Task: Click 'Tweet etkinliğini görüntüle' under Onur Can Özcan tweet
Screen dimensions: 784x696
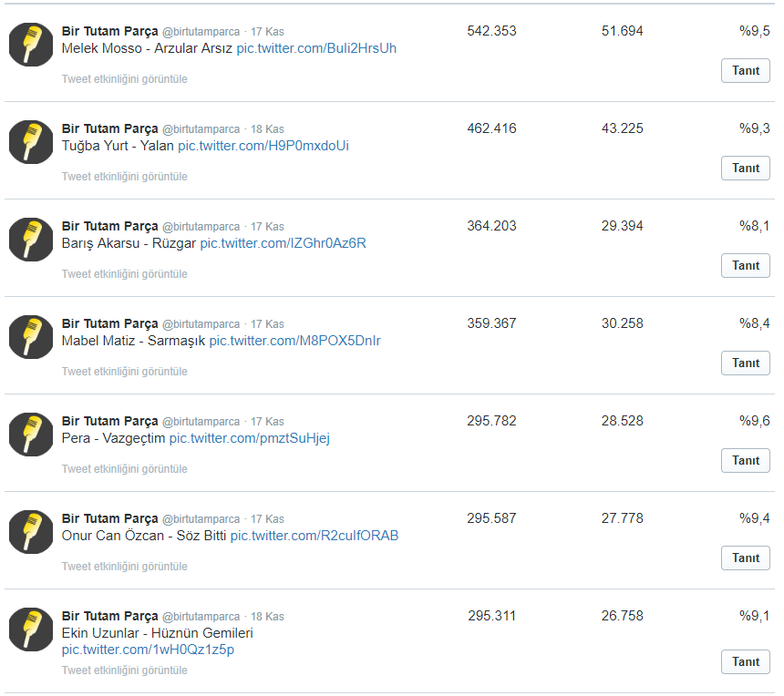Action: click(x=125, y=566)
